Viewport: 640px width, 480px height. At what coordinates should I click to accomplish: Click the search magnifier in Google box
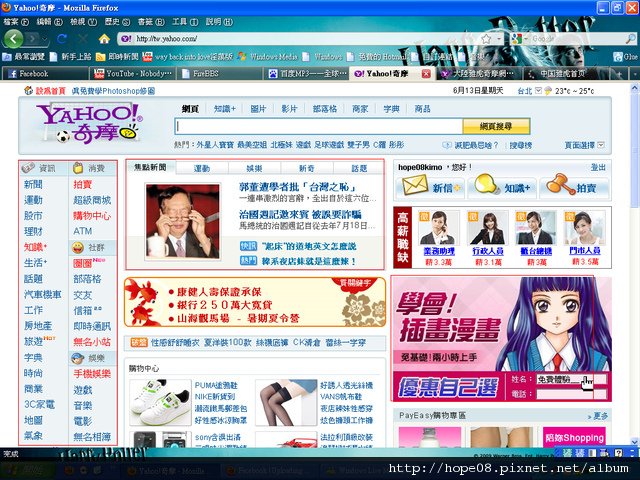click(631, 39)
